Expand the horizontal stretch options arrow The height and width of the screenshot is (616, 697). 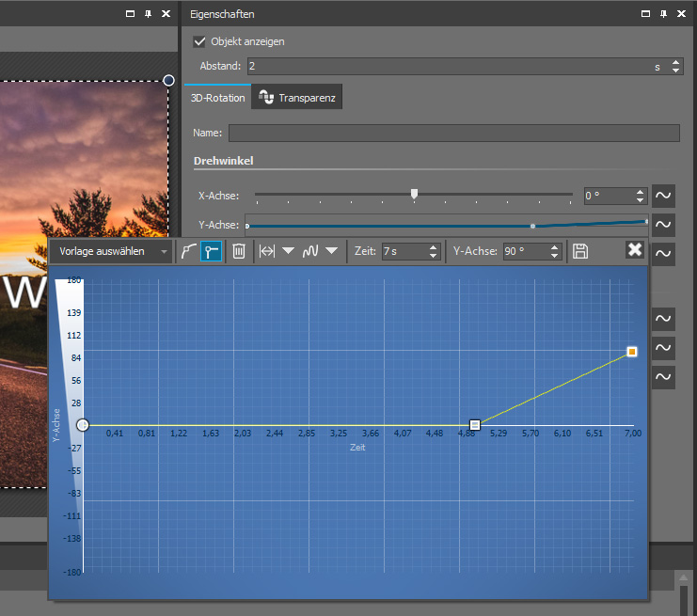[288, 251]
